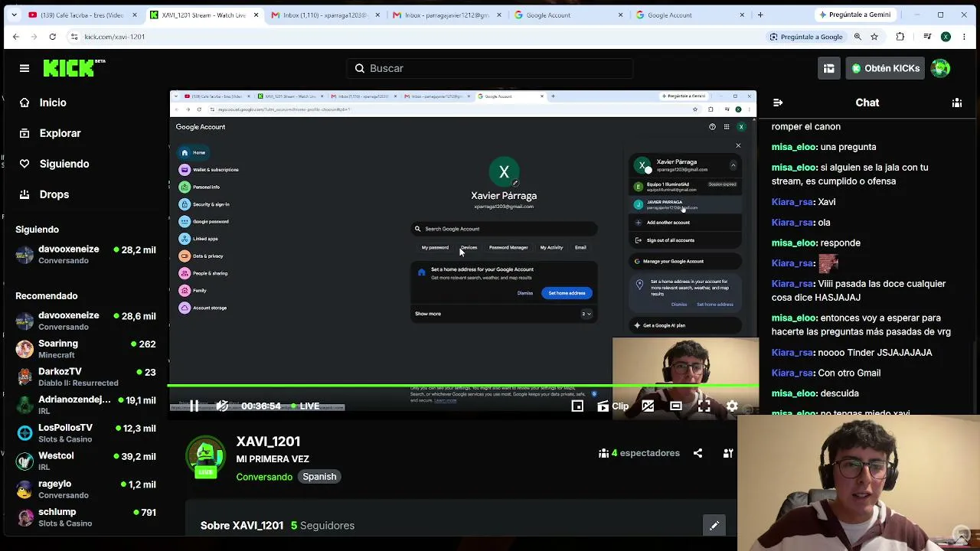Share the XAVI_1201 stream
The width and height of the screenshot is (980, 551).
tap(697, 453)
